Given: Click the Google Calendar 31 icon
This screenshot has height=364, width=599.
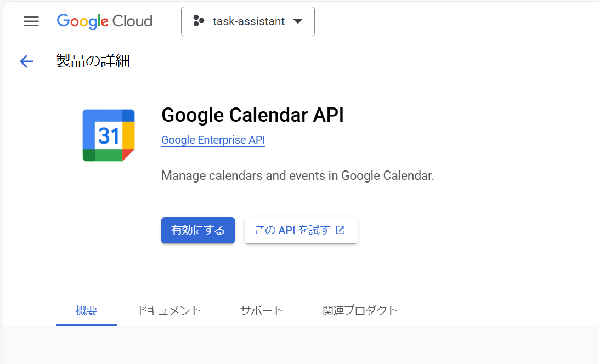Looking at the screenshot, I should click(x=109, y=135).
